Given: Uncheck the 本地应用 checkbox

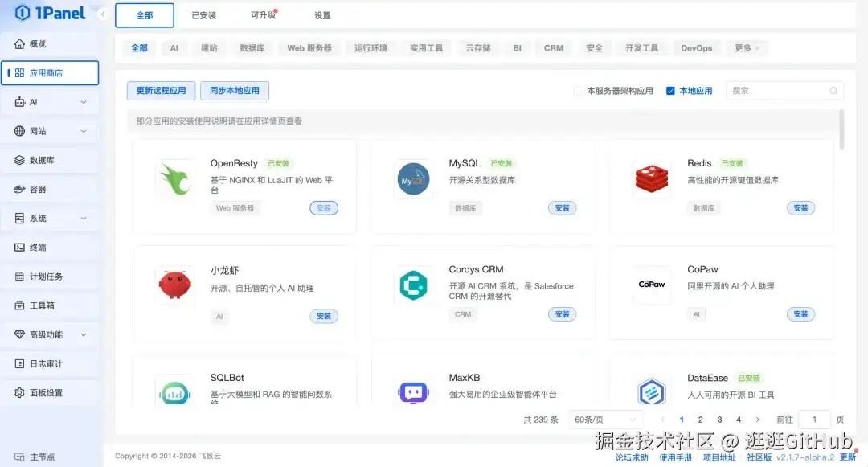Looking at the screenshot, I should 670,91.
